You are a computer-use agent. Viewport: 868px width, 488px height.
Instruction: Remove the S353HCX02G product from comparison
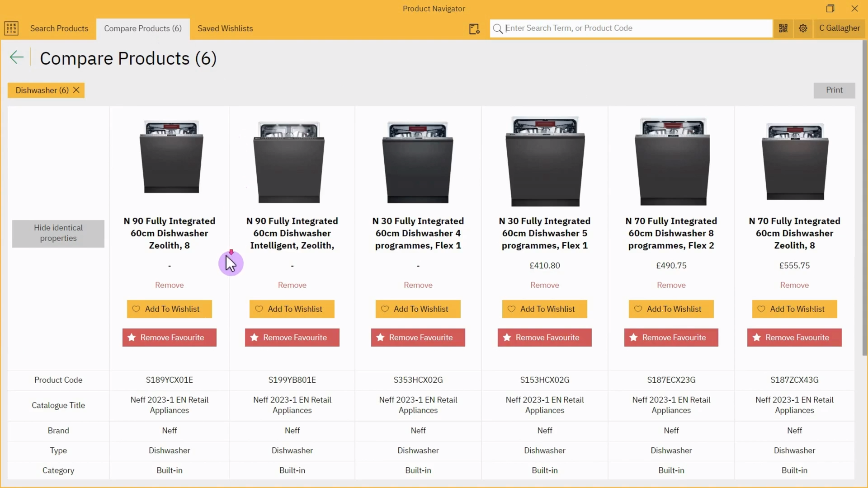pyautogui.click(x=418, y=285)
